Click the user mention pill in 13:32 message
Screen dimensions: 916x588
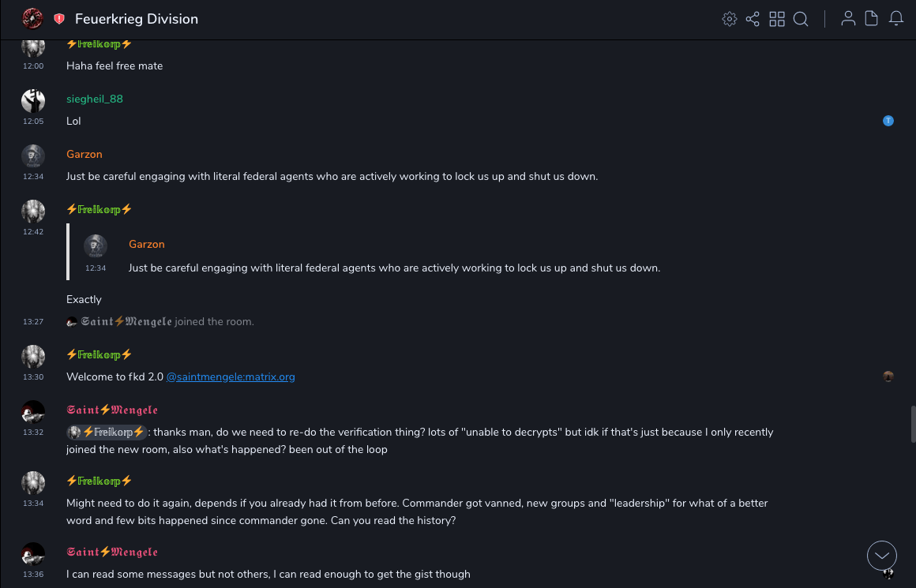click(107, 433)
